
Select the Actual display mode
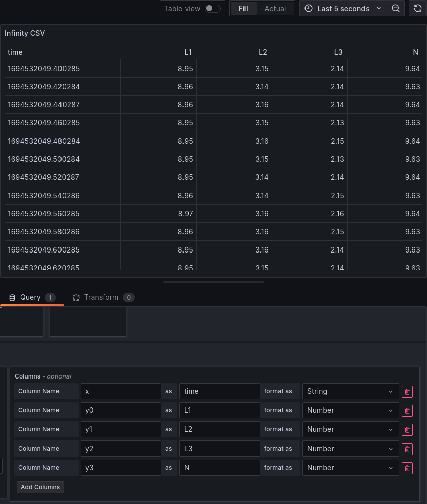pyautogui.click(x=275, y=8)
